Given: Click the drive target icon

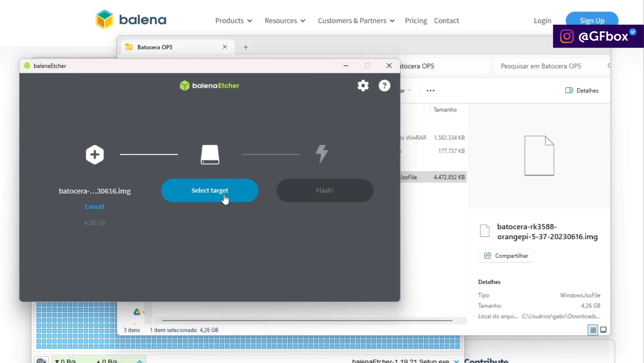Looking at the screenshot, I should pyautogui.click(x=210, y=155).
